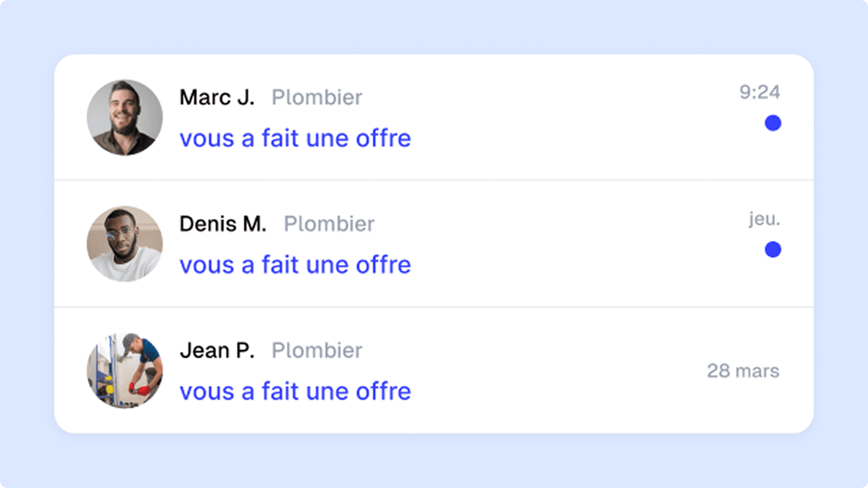Click the Plombier label next to Jean P.
The height and width of the screenshot is (488, 868).
317,350
